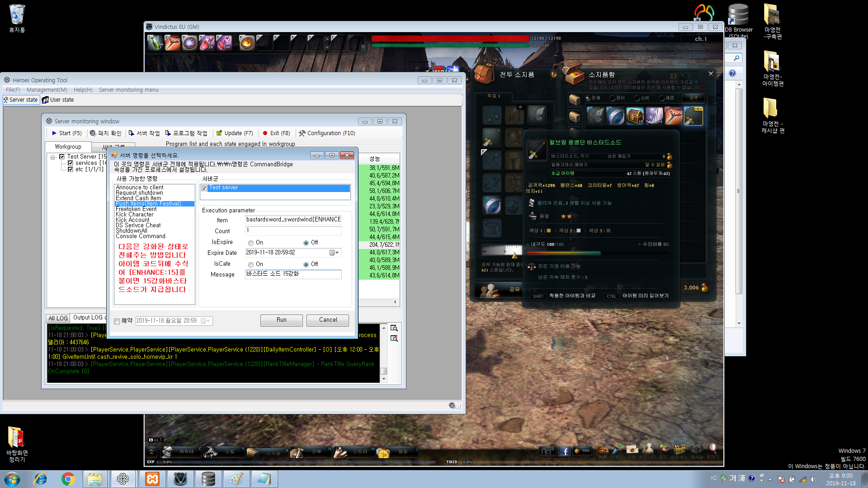Click the Run button
Viewport: 868px width, 488px height.
point(282,320)
